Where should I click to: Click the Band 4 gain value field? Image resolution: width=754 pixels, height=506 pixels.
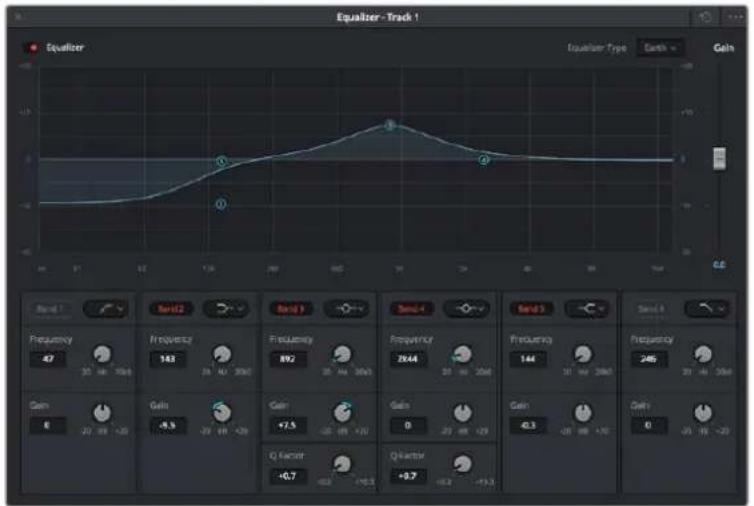(408, 426)
